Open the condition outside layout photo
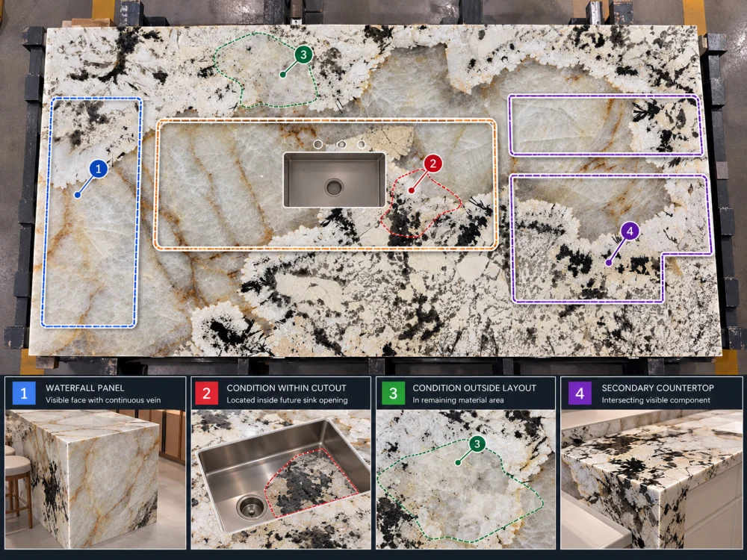Image resolution: width=747 pixels, height=560 pixels. coord(465,479)
